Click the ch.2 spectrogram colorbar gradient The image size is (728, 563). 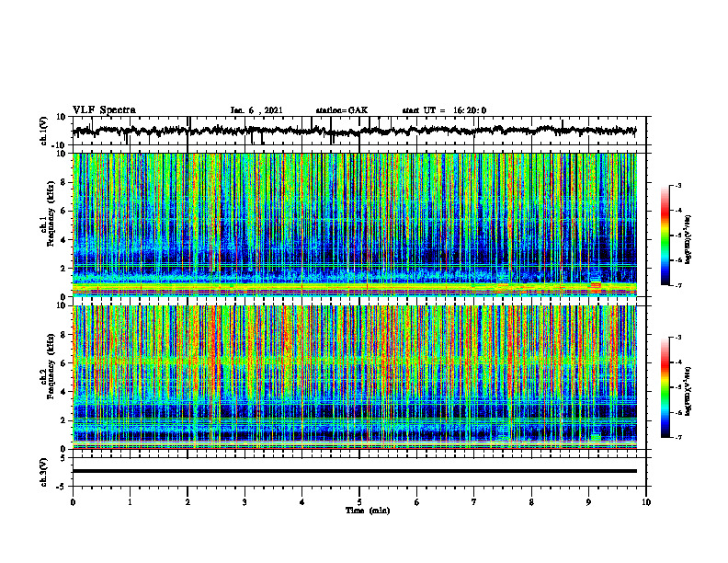pos(665,387)
